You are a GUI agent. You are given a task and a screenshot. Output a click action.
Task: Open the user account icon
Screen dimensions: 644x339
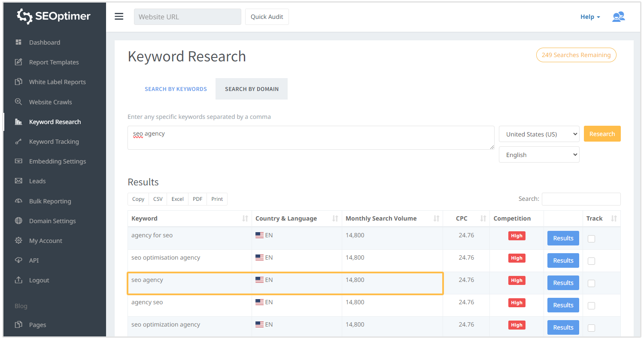click(618, 17)
